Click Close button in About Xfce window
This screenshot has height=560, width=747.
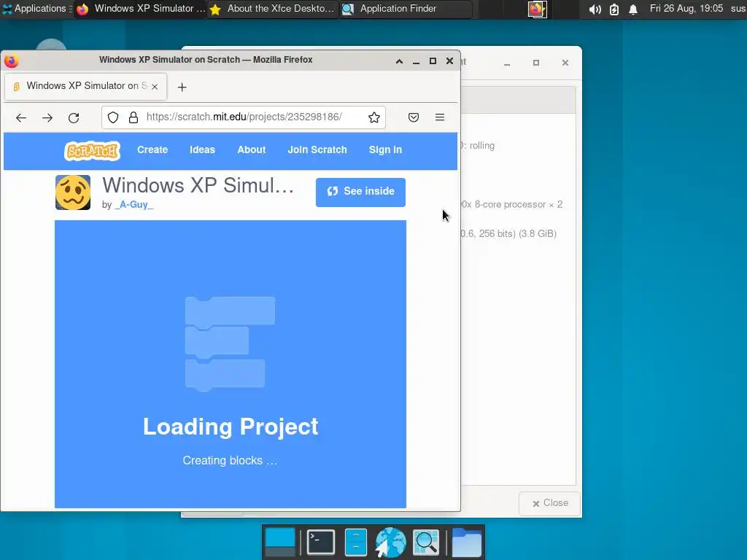pos(550,503)
